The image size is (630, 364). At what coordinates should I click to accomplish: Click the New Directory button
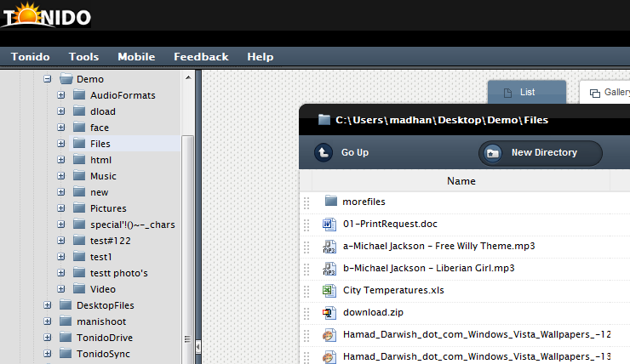[x=541, y=153]
